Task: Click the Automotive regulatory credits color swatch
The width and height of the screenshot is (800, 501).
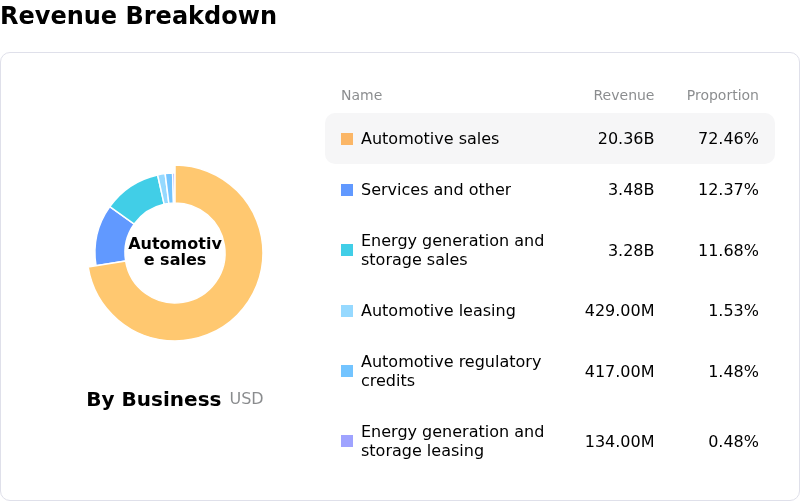Action: tap(347, 371)
